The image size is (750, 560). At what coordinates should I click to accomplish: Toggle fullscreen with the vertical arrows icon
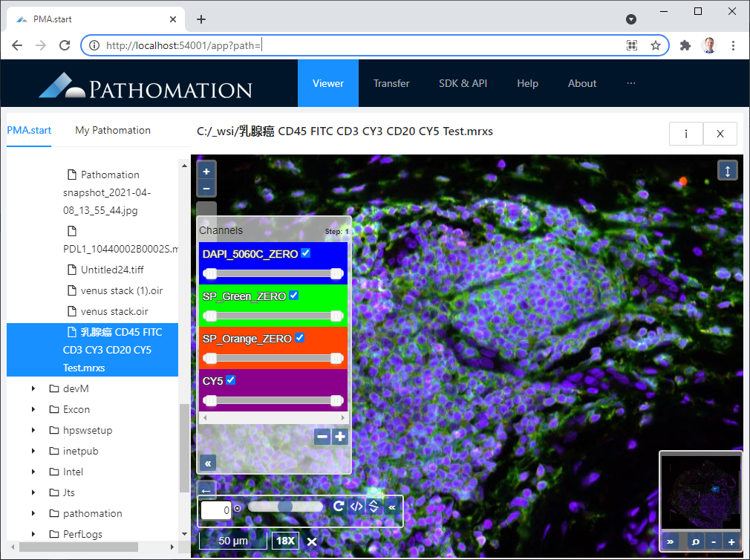727,171
